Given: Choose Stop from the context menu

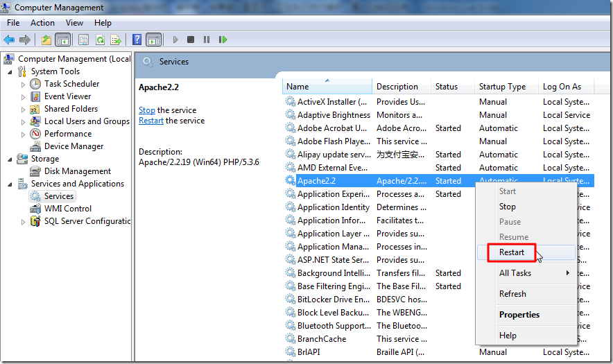Looking at the screenshot, I should pos(526,207).
